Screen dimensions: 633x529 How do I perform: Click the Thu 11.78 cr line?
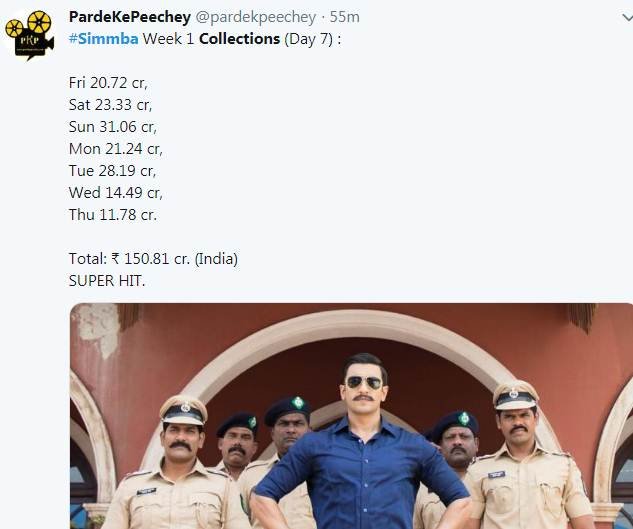112,214
